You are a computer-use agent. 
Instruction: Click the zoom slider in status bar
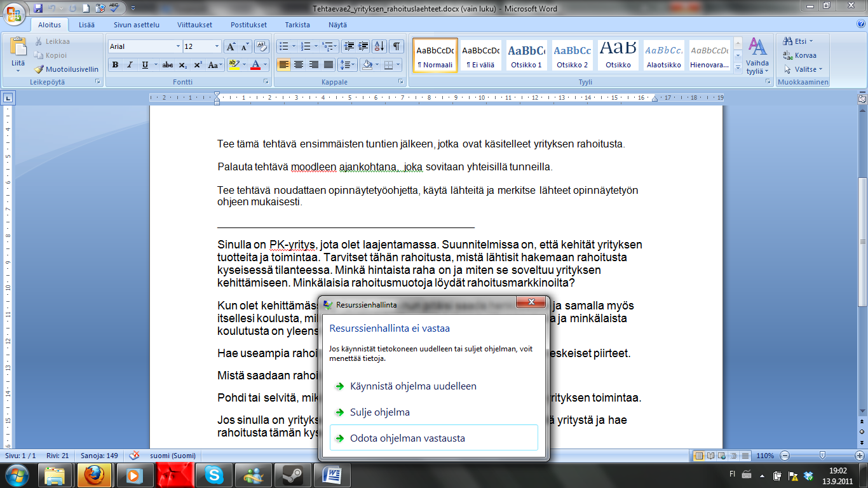822,456
